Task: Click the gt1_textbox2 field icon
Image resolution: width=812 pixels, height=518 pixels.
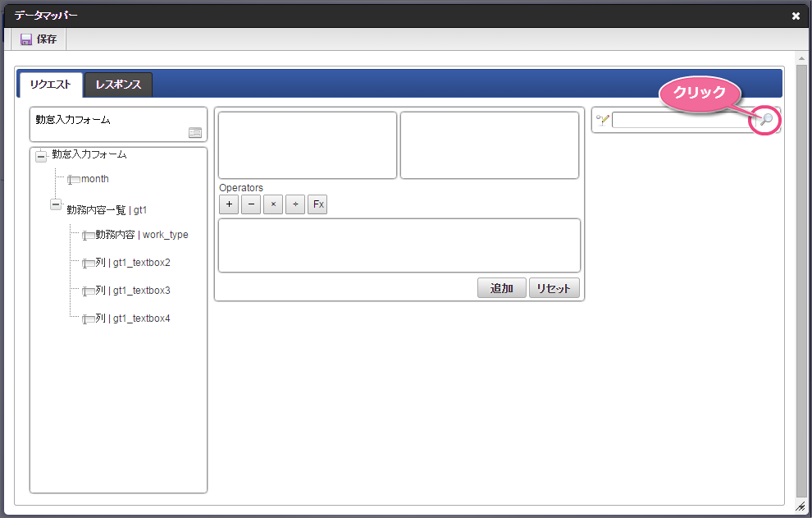Action: 88,264
